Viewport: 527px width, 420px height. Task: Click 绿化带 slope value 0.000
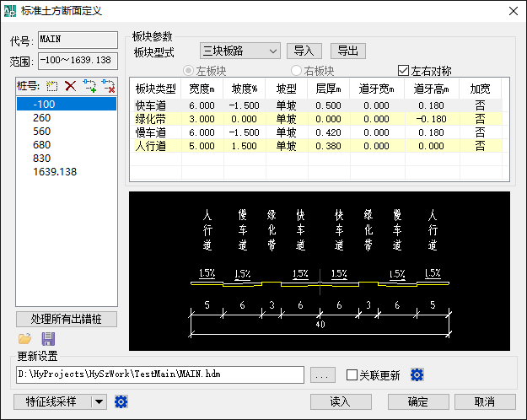pos(245,119)
